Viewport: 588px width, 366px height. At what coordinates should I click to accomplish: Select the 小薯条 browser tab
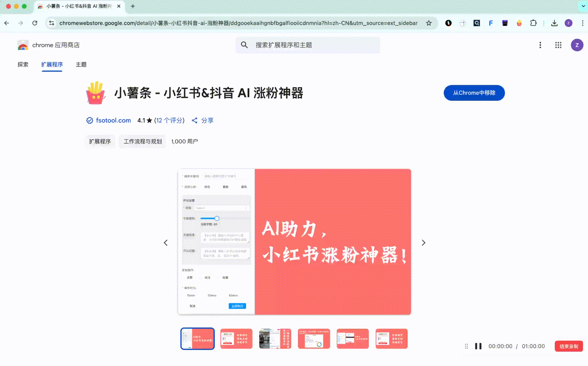pyautogui.click(x=79, y=6)
